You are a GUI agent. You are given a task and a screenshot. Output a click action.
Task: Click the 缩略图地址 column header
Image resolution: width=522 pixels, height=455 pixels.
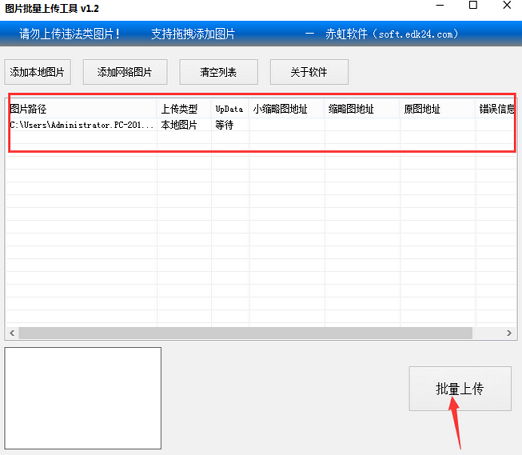362,109
